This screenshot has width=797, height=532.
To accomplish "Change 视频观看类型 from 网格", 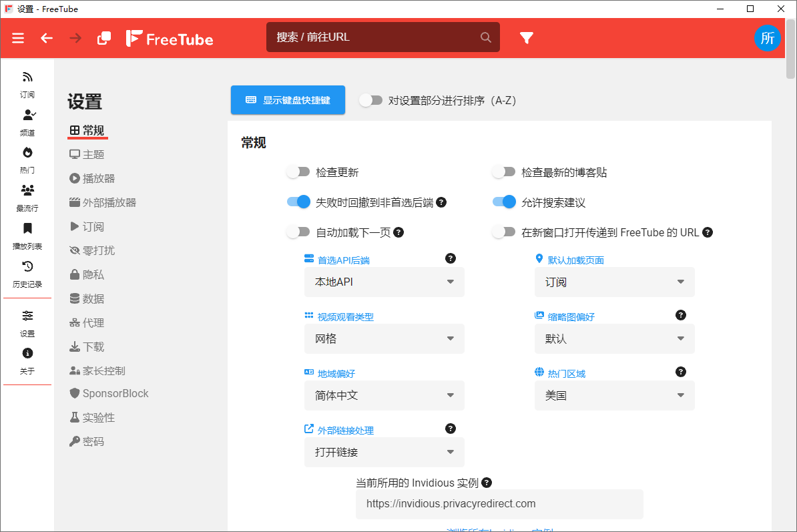I will 384,338.
